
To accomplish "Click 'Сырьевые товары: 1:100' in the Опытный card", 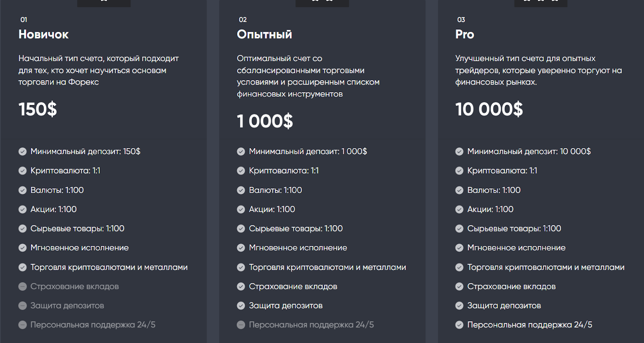I will tap(296, 229).
